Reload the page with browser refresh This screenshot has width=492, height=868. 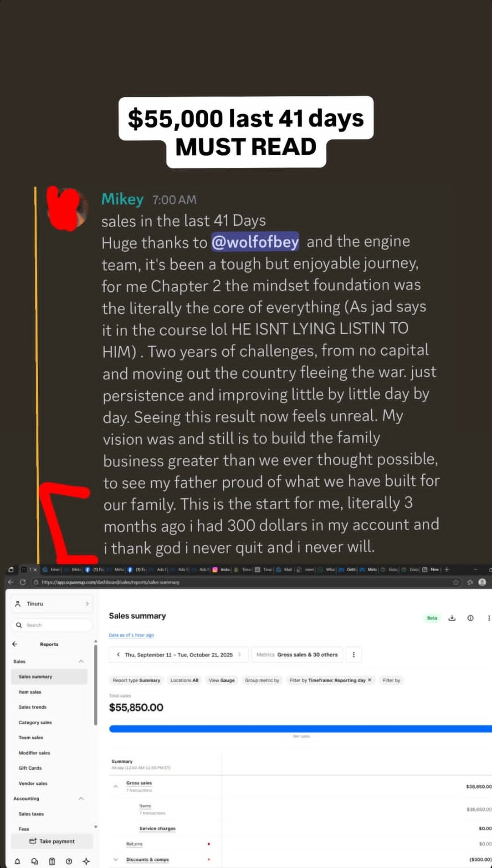pyautogui.click(x=22, y=582)
